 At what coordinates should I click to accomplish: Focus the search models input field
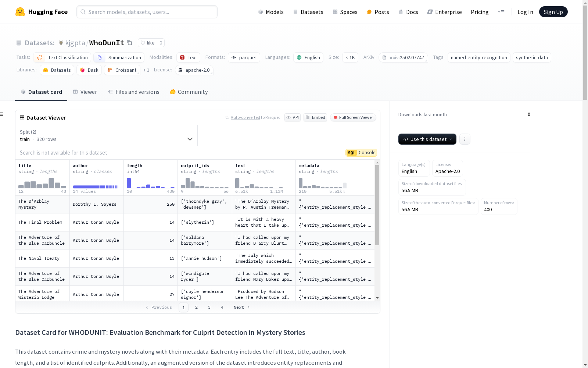click(x=147, y=12)
